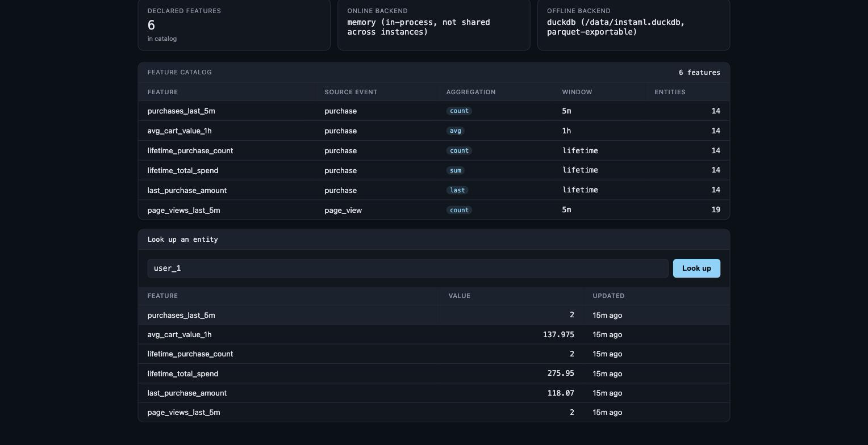Click the FEATURE header in the catalog table
The width and height of the screenshot is (868, 445).
[162, 92]
